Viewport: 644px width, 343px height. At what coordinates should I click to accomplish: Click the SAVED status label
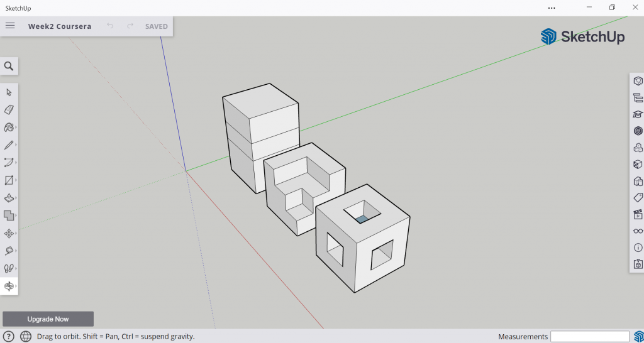coord(157,26)
